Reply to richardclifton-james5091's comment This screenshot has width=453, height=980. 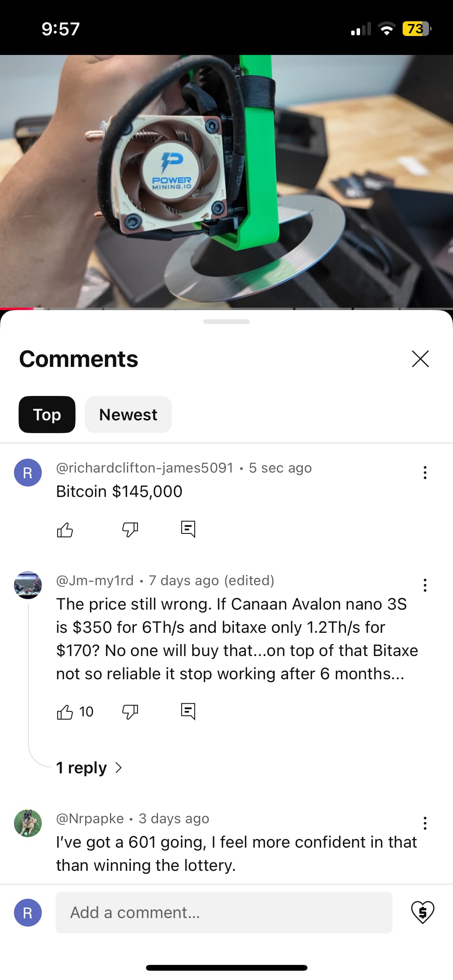pos(188,529)
